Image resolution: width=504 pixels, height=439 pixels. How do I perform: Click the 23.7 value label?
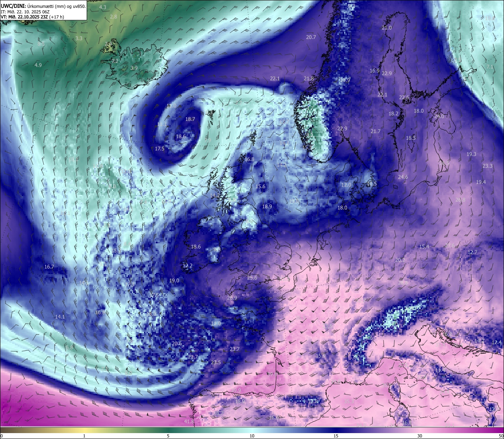pos(234,349)
